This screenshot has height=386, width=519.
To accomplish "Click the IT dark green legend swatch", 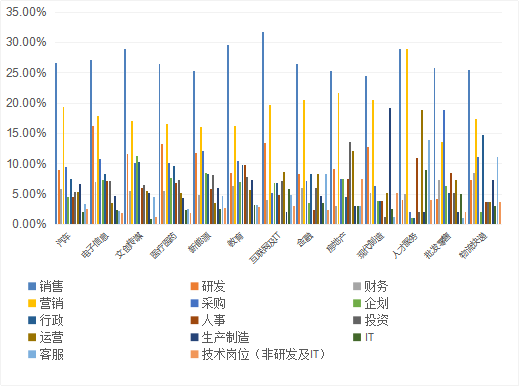I will [x=357, y=337].
